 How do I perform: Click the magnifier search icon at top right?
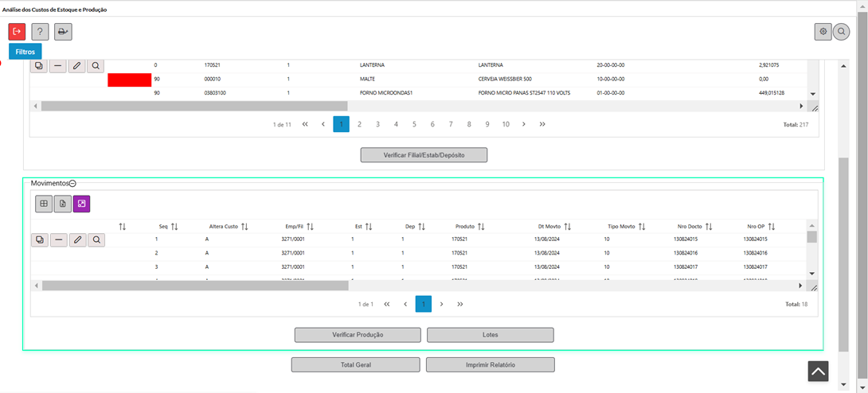point(841,32)
